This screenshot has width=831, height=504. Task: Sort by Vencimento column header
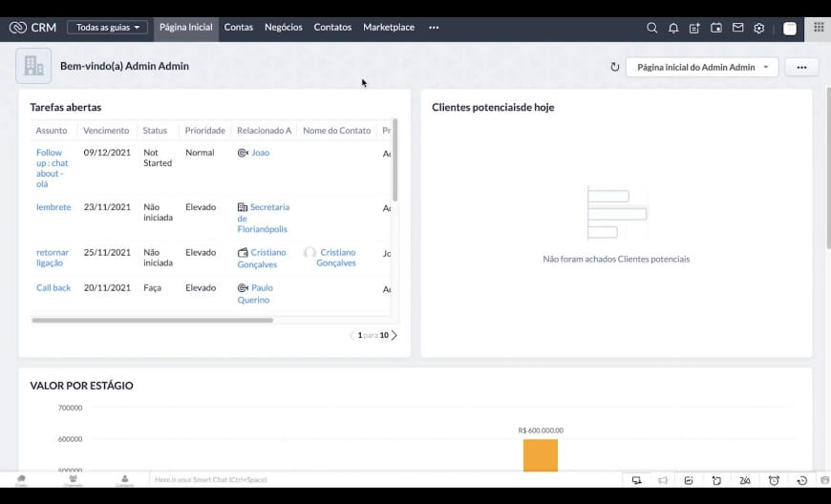[x=106, y=130]
